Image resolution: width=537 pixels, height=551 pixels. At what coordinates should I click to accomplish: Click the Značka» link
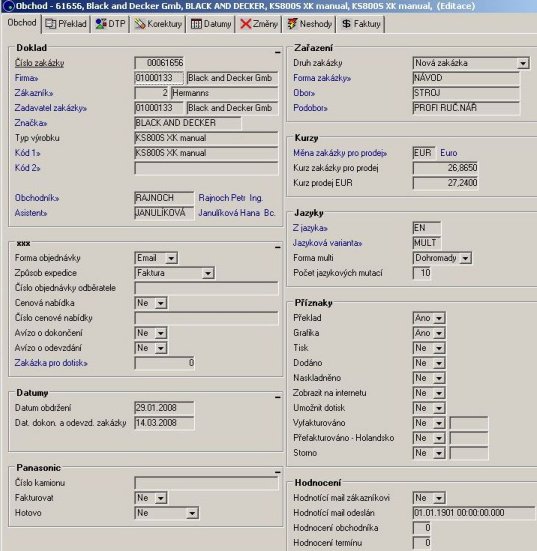pyautogui.click(x=31, y=123)
